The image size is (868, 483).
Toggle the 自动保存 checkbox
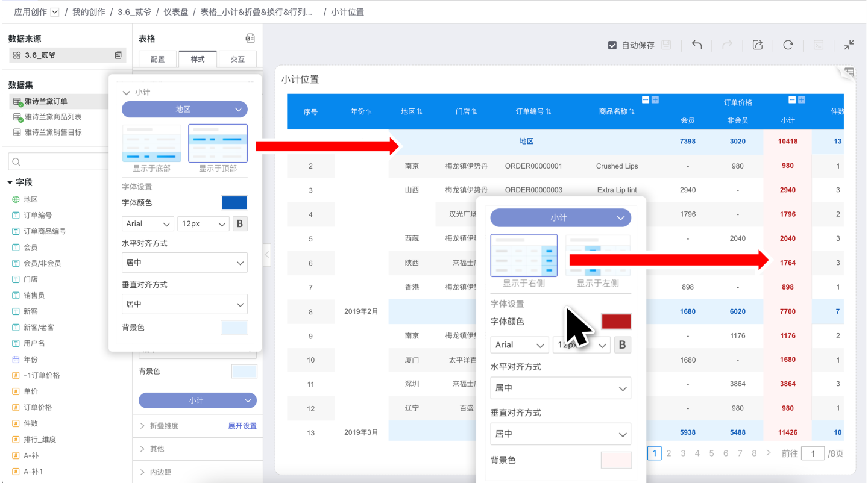[x=612, y=45]
